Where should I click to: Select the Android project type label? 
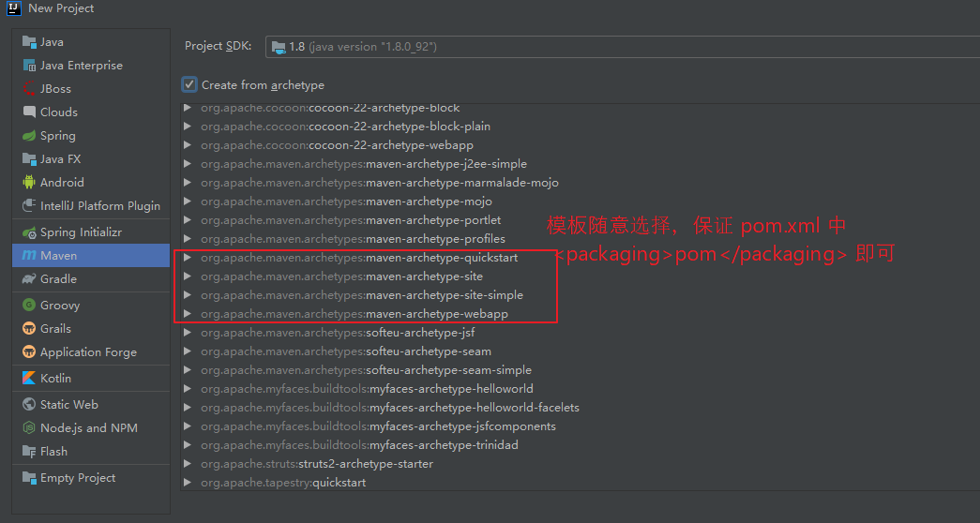pos(62,183)
